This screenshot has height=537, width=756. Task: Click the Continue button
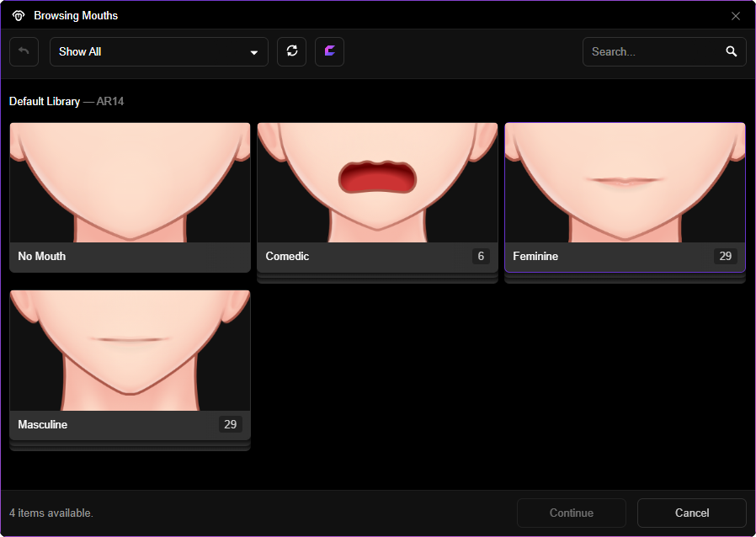coord(572,513)
